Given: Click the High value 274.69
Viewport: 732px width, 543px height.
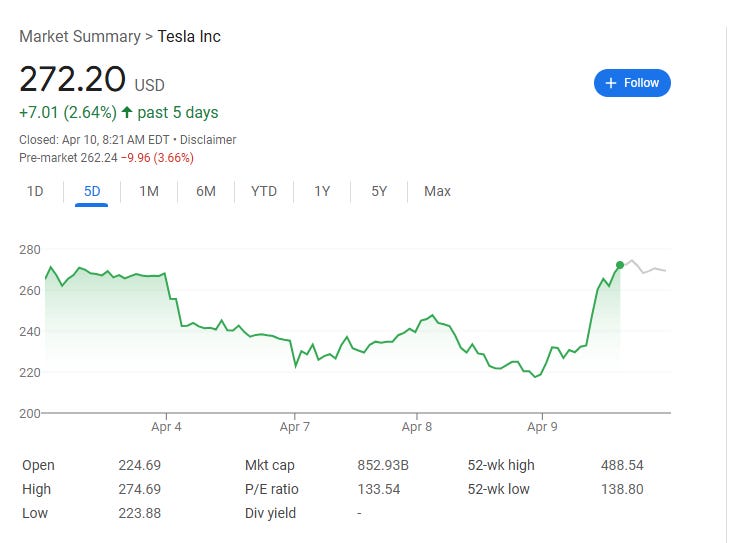Looking at the screenshot, I should tap(140, 489).
